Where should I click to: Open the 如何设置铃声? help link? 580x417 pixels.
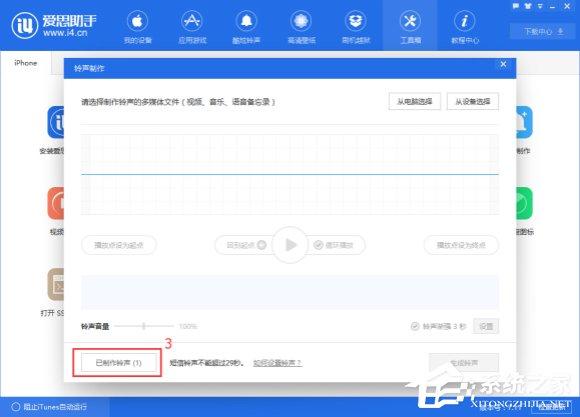277,363
